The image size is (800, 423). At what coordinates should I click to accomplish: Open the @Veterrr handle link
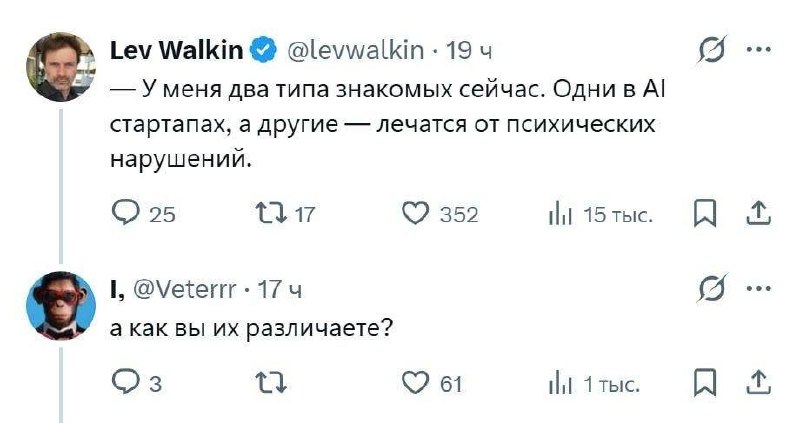point(184,289)
